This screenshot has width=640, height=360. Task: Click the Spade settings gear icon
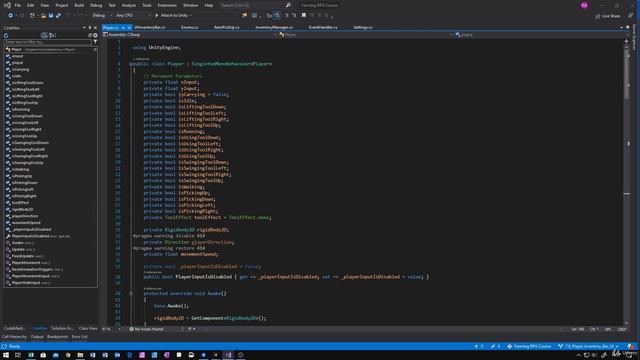[x=95, y=36]
